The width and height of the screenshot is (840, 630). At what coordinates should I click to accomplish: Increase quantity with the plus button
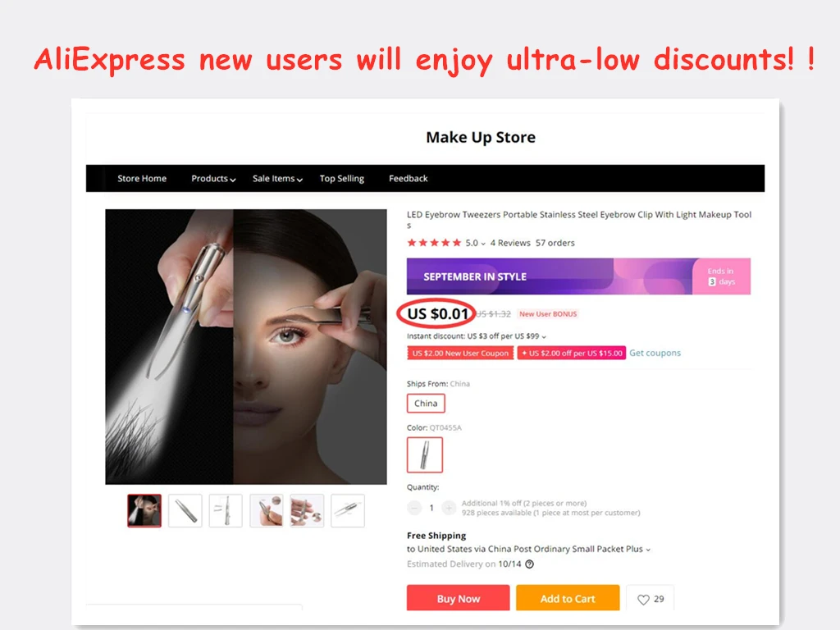click(x=449, y=507)
